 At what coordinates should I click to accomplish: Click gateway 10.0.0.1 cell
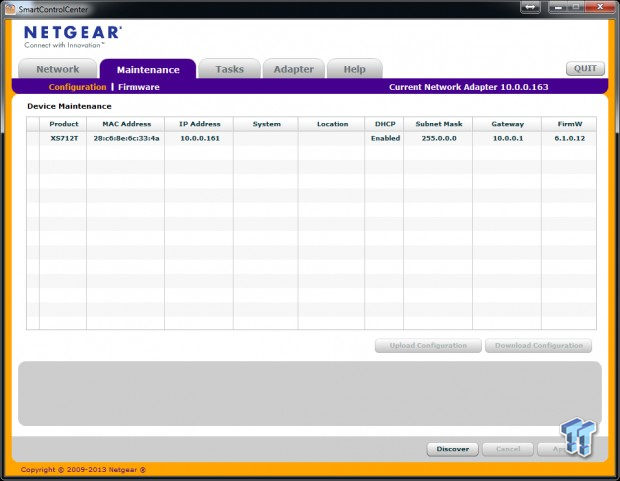507,138
